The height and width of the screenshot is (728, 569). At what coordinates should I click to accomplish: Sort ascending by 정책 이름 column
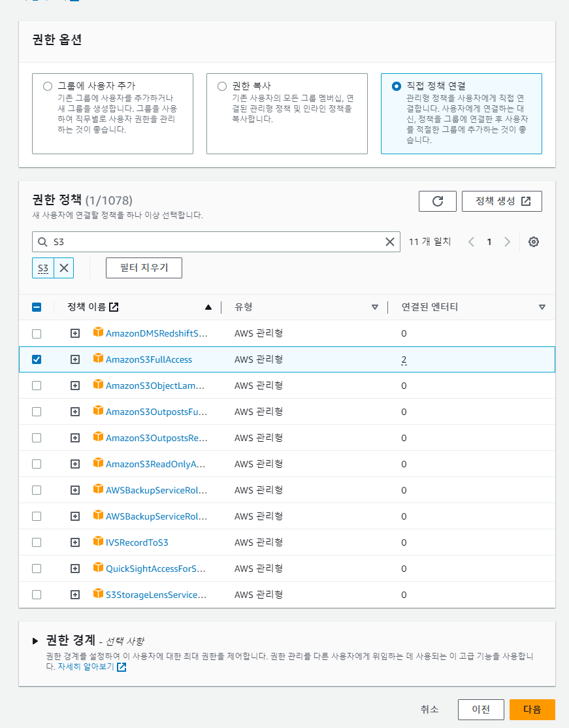pos(208,307)
